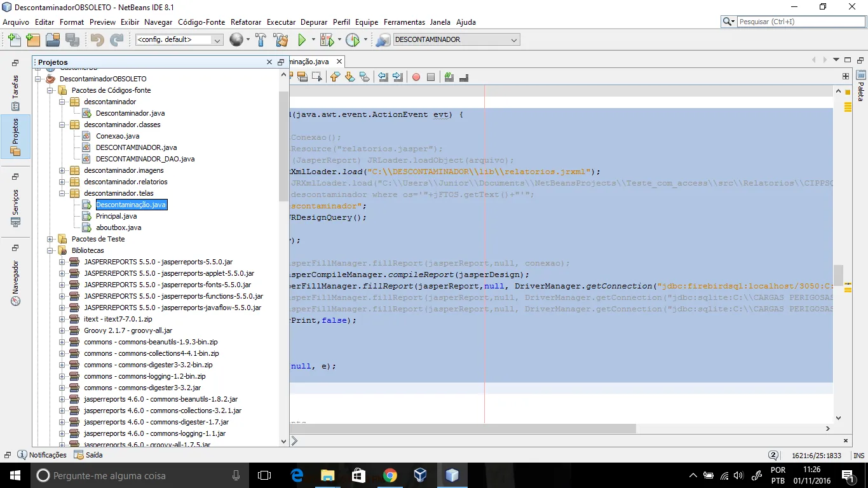Click the Clean and Build icon
The height and width of the screenshot is (488, 868).
coord(280,40)
